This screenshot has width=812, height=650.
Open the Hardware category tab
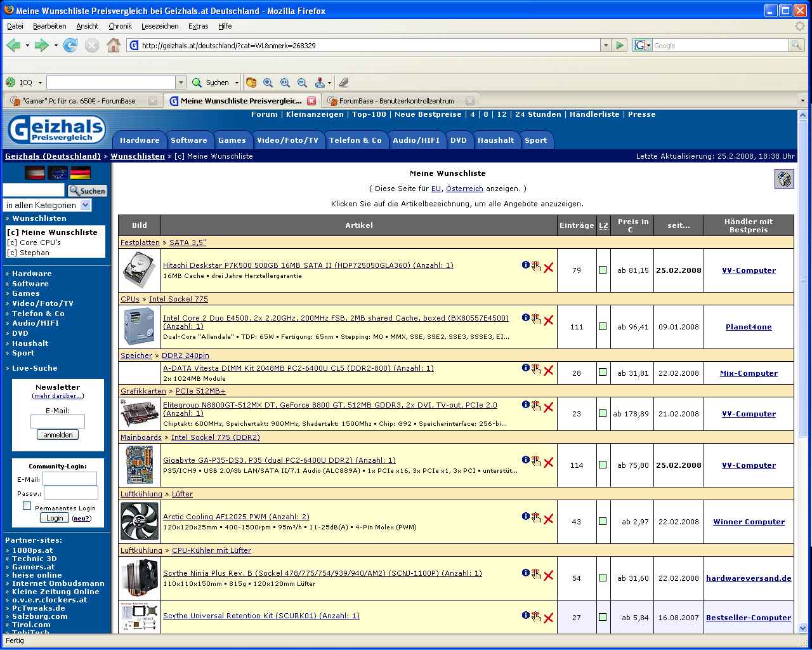pyautogui.click(x=140, y=140)
